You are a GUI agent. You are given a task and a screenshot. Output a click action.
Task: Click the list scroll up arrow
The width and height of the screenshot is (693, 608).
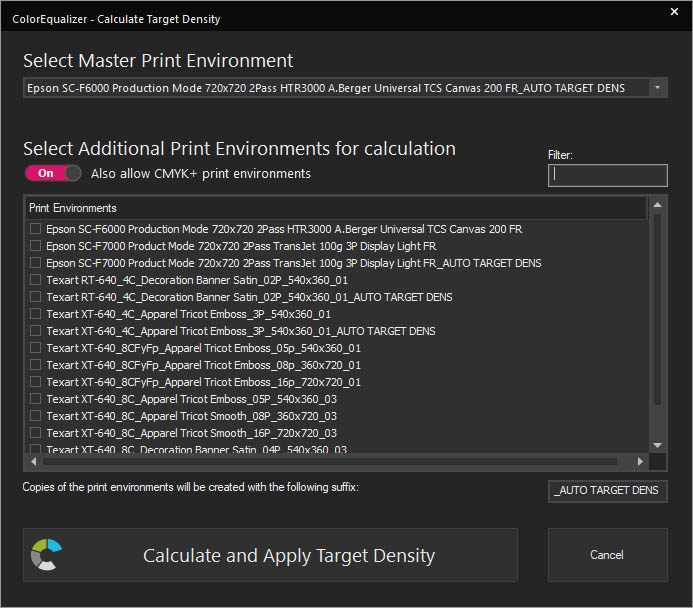pos(658,205)
